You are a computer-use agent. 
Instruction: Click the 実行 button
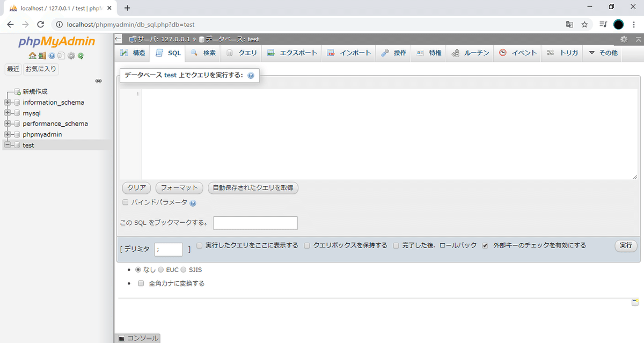[626, 245]
